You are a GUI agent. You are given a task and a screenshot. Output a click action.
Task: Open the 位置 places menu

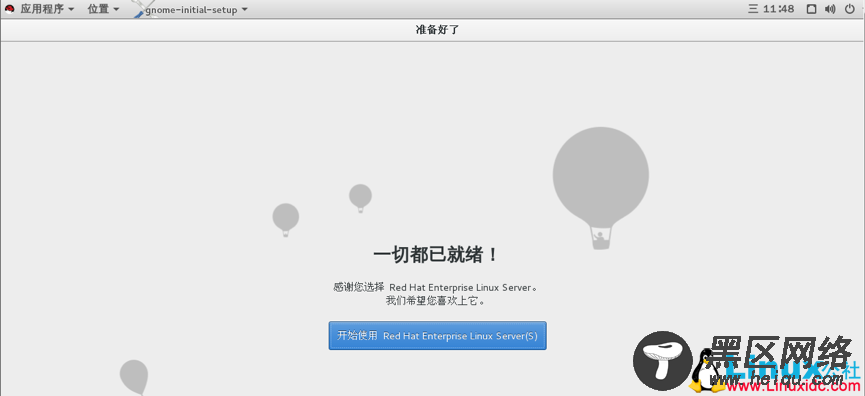click(x=103, y=9)
